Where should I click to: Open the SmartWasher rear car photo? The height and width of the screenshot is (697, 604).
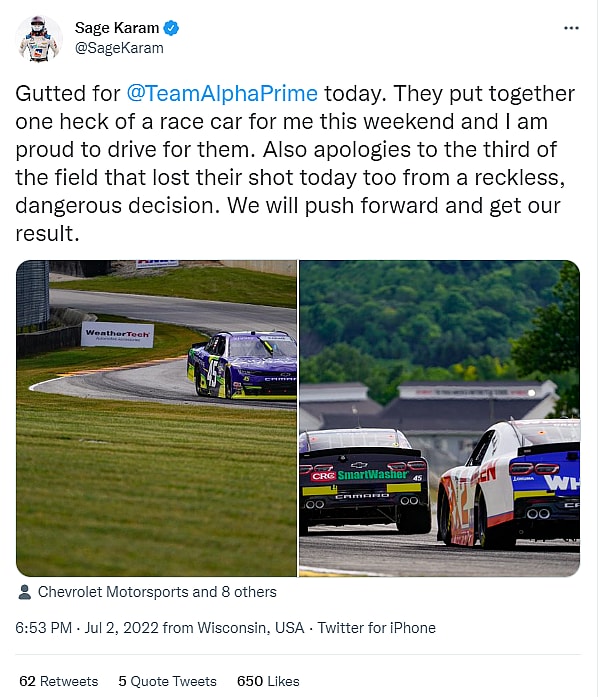coord(440,418)
